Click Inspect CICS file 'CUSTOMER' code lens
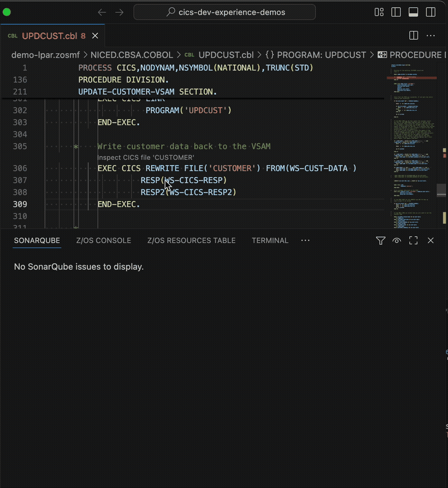 (146, 157)
